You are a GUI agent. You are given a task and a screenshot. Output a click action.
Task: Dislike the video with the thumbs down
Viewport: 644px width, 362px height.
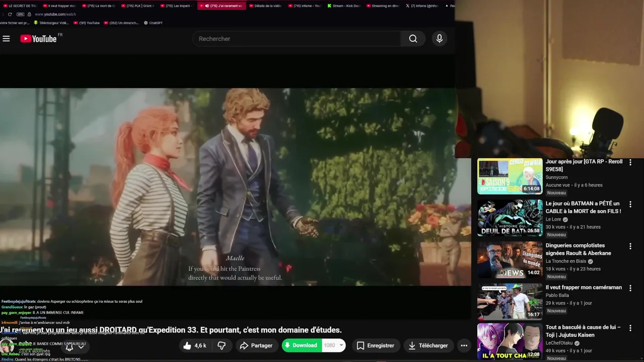click(221, 345)
